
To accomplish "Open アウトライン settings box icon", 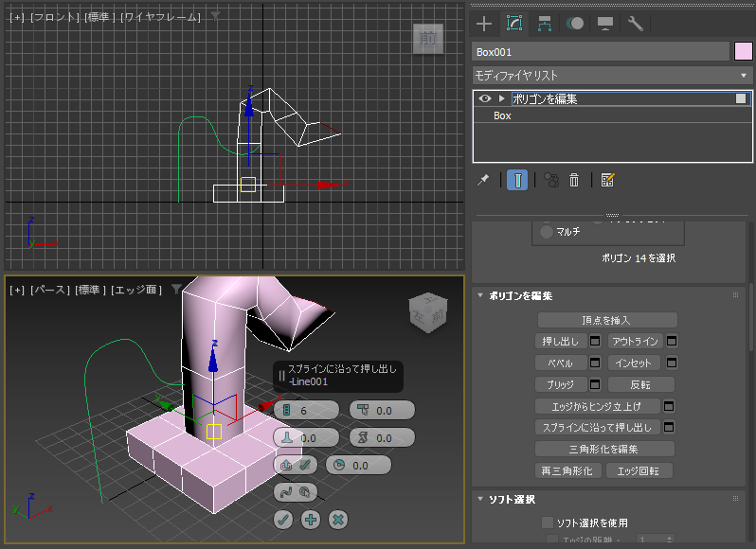I will click(x=672, y=342).
